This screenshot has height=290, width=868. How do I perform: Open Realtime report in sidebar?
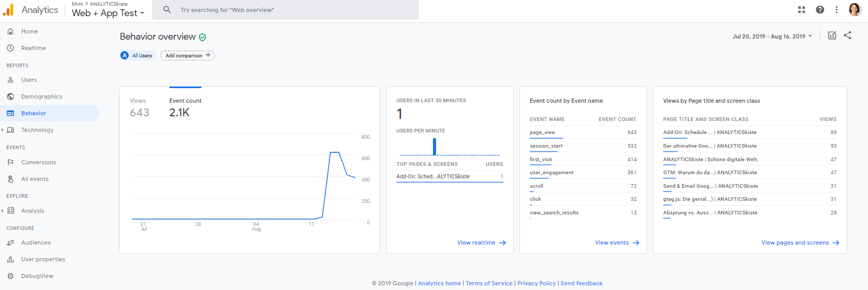click(33, 48)
